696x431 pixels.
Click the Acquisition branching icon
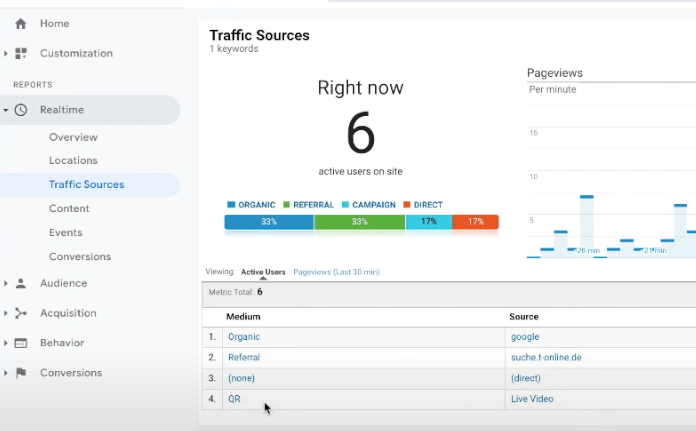point(21,313)
